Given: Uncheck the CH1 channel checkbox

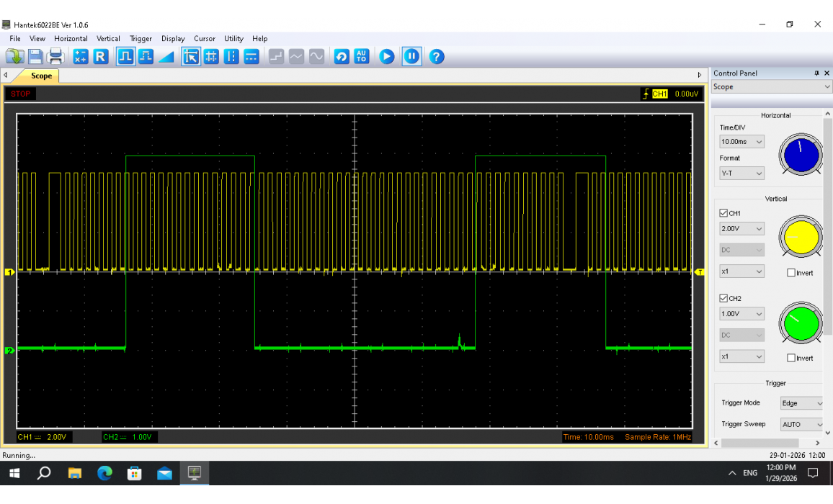Looking at the screenshot, I should pos(723,213).
